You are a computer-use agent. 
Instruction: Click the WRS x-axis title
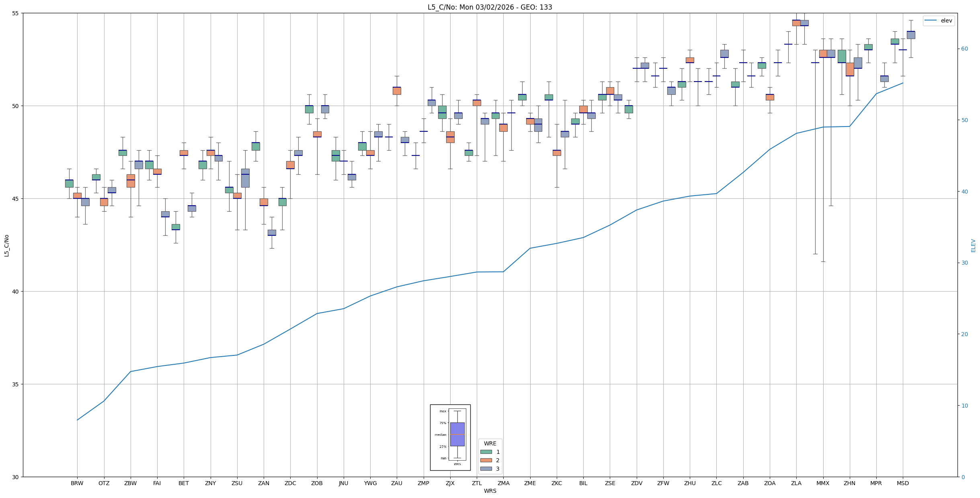pyautogui.click(x=490, y=491)
